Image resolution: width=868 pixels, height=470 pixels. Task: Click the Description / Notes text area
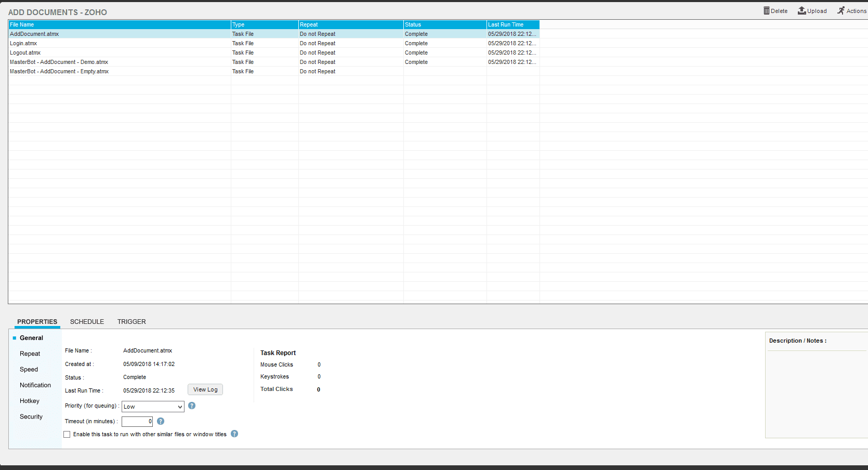click(817, 394)
